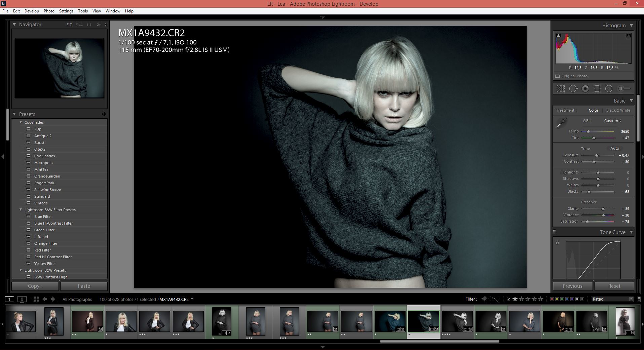Enable the Original Photo checkbox
The width and height of the screenshot is (644, 350).
pyautogui.click(x=558, y=76)
